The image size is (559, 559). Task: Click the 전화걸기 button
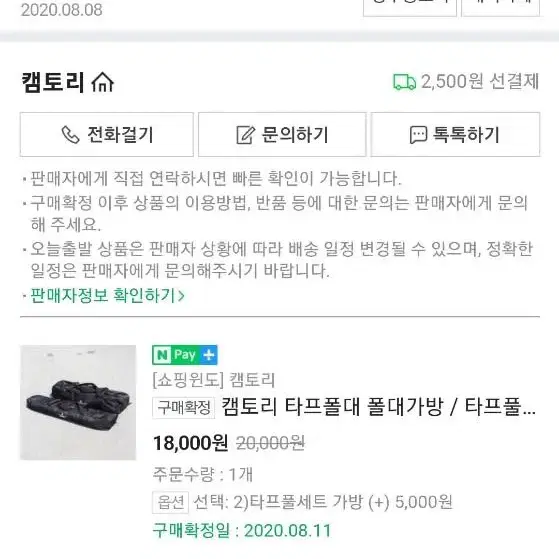(x=107, y=134)
